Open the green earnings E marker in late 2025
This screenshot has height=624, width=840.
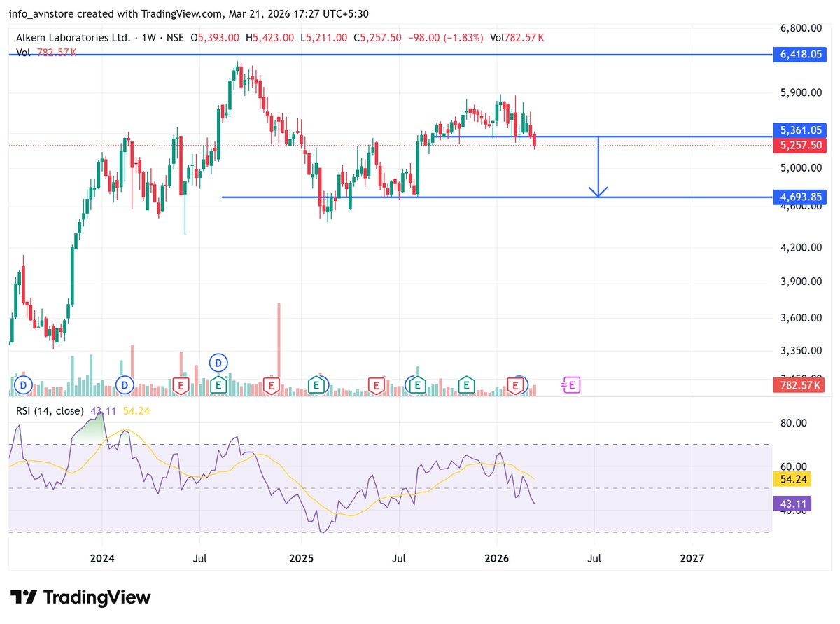tap(466, 384)
